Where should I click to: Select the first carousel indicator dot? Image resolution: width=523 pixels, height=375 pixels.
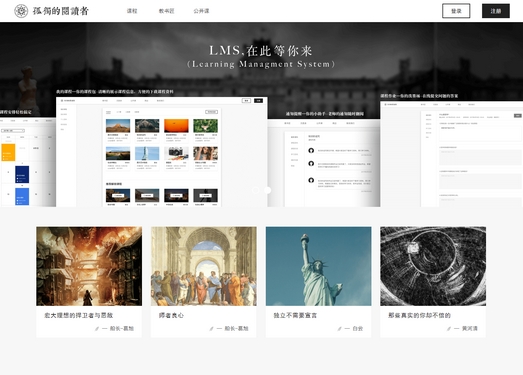(x=255, y=190)
